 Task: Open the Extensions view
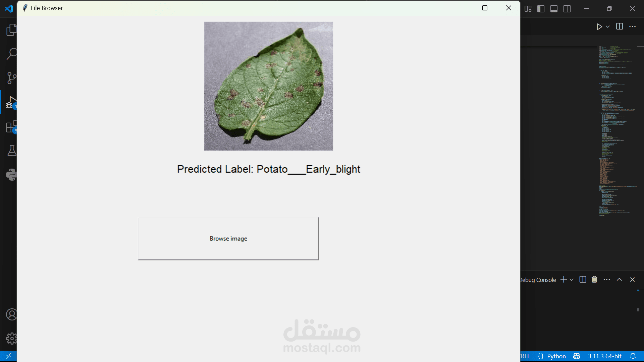tap(11, 127)
